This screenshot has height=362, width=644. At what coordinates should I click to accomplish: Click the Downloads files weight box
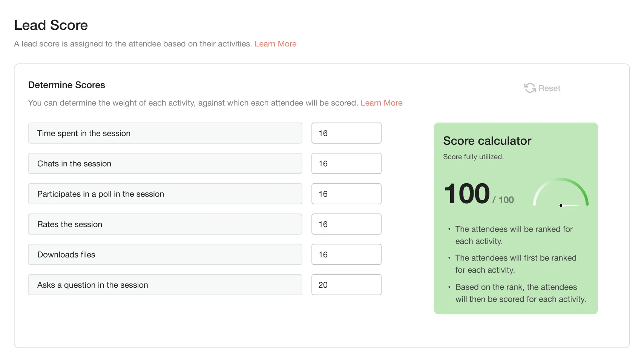coord(346,254)
